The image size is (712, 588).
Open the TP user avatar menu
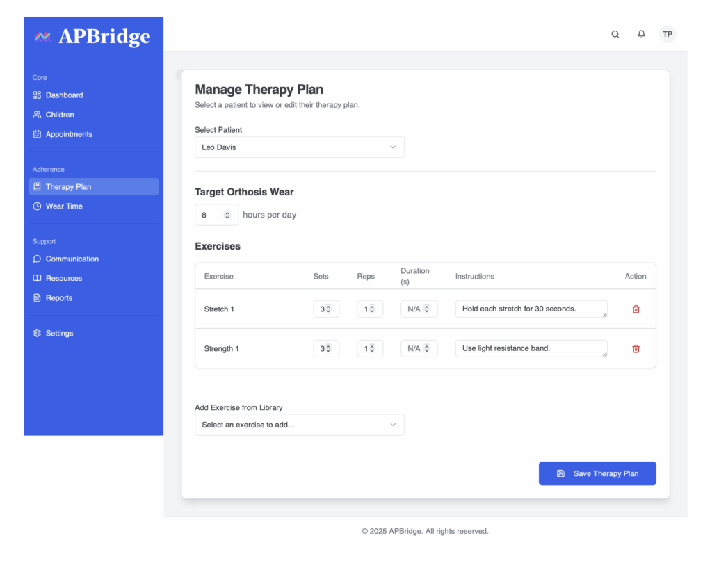[x=667, y=34]
